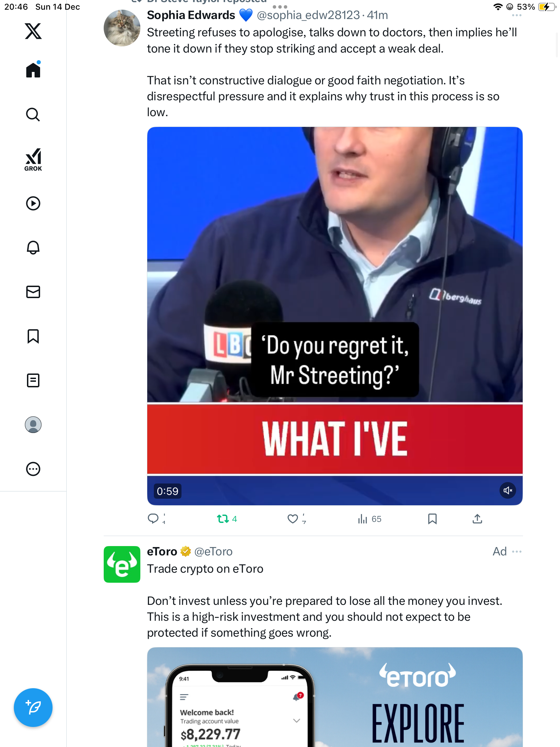
Task: Undo repost on Sophia Edwards' post
Action: click(227, 519)
